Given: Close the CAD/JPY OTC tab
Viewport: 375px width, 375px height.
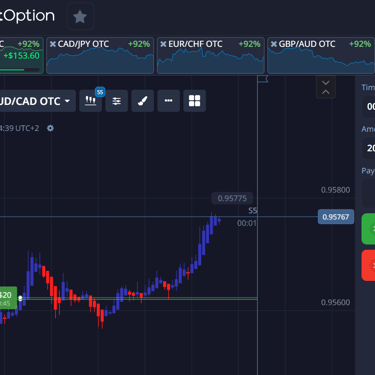Looking at the screenshot, I should pos(52,44).
